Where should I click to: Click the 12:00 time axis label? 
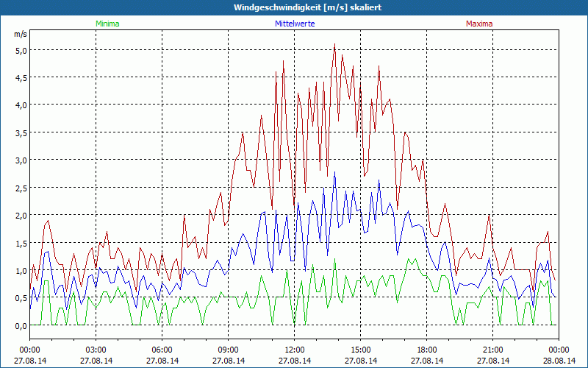click(x=295, y=350)
